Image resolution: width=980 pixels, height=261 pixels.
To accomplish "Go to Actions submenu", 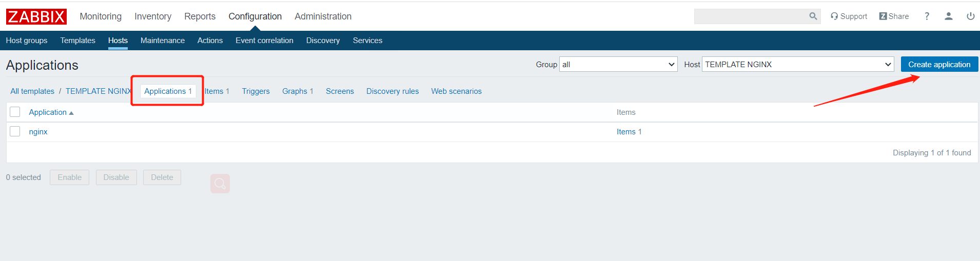I will pyautogui.click(x=210, y=41).
